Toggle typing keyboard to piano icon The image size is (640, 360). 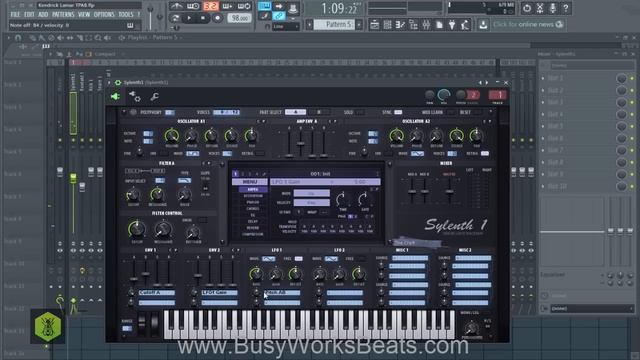point(264,6)
